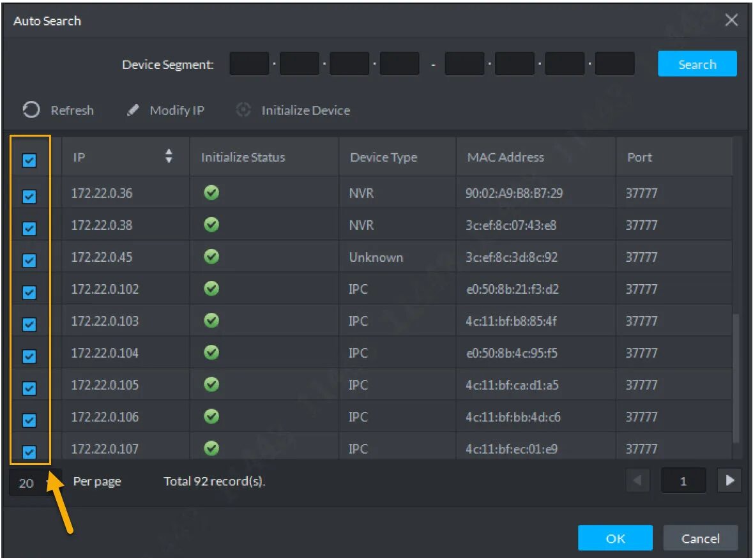Screen dimensions: 753x560
Task: Click the Modify IP pencil icon
Action: click(133, 110)
